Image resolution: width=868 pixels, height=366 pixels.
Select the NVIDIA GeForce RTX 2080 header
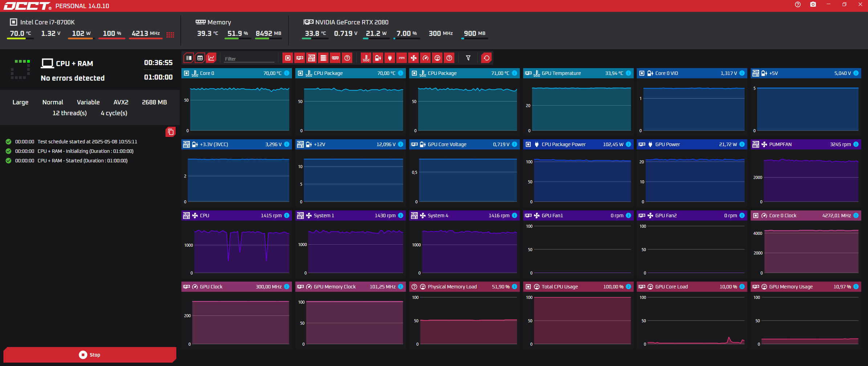(x=346, y=22)
